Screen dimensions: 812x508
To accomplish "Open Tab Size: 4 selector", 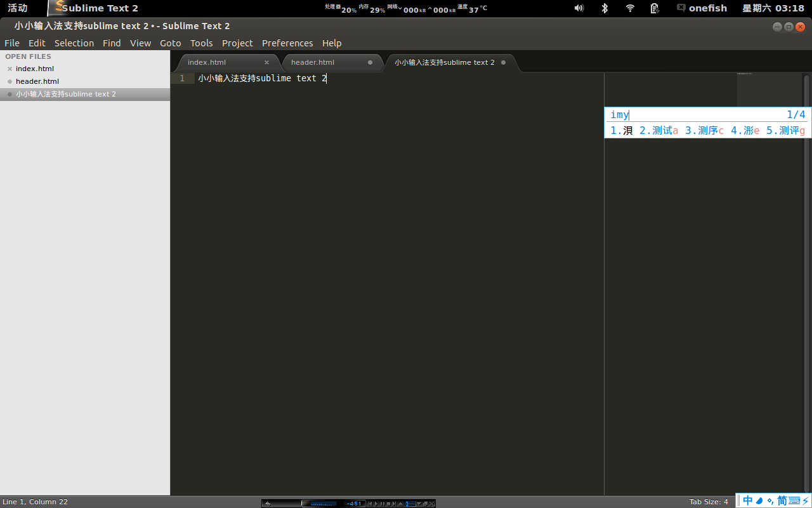I will pyautogui.click(x=709, y=502).
